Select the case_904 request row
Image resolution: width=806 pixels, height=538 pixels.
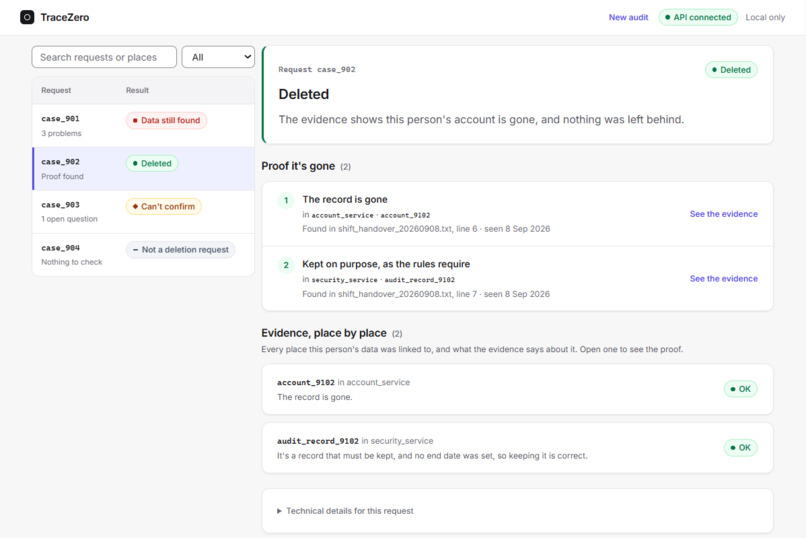click(143, 255)
